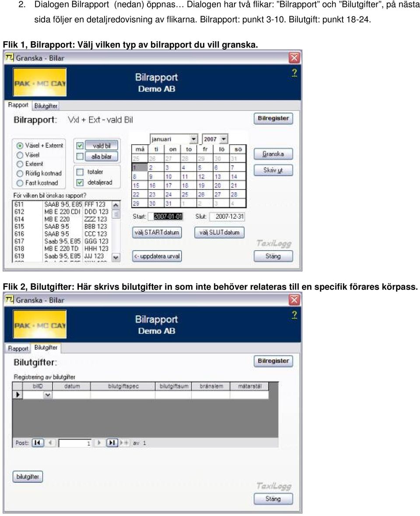The height and width of the screenshot is (516, 420).
Task: Toggle the vald bil checkbox
Action: 80,146
